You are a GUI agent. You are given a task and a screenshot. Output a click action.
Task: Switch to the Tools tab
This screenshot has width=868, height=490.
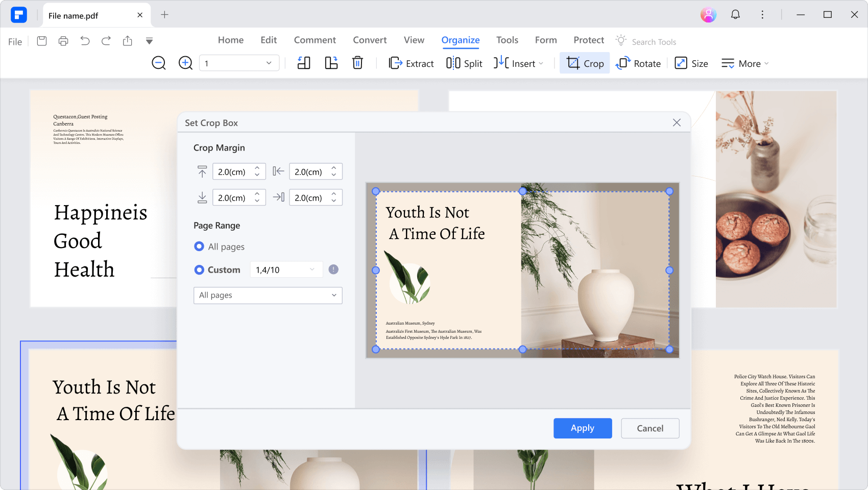click(507, 40)
